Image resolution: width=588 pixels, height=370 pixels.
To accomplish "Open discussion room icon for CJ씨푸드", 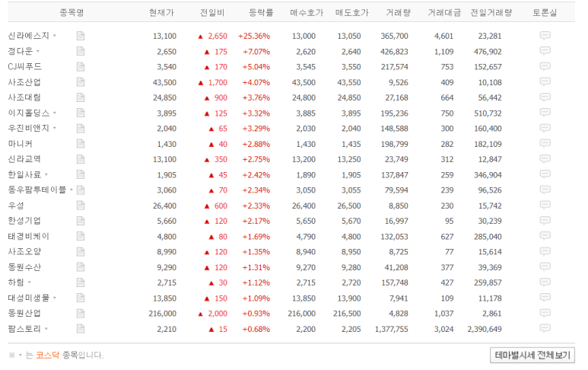I will (545, 66).
